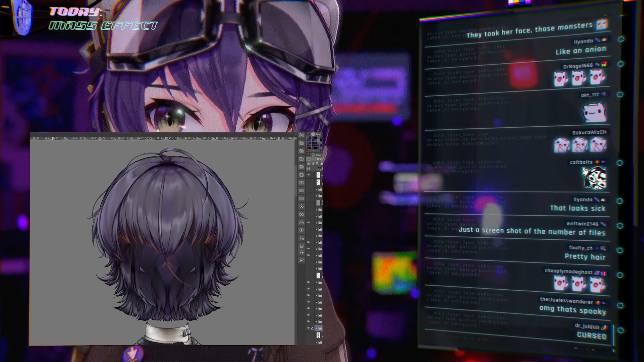
Task: Click the chat message 'Pretty hair'
Action: 585,257
